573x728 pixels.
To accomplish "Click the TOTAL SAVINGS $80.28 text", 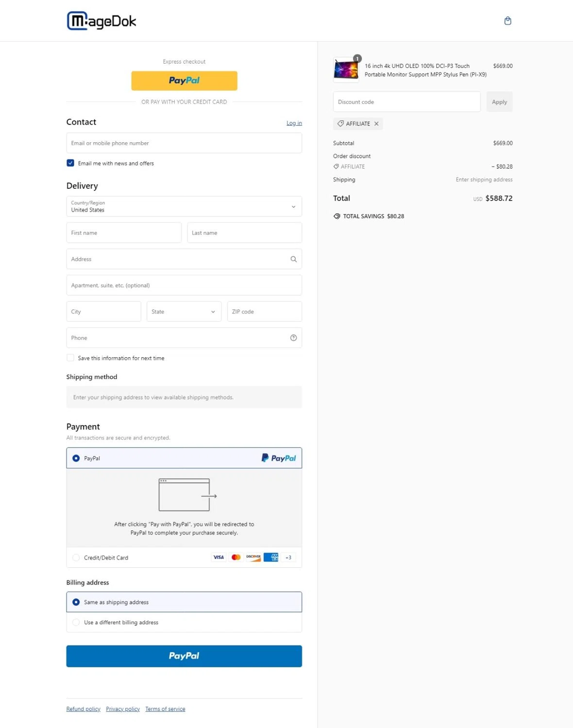I will click(373, 216).
